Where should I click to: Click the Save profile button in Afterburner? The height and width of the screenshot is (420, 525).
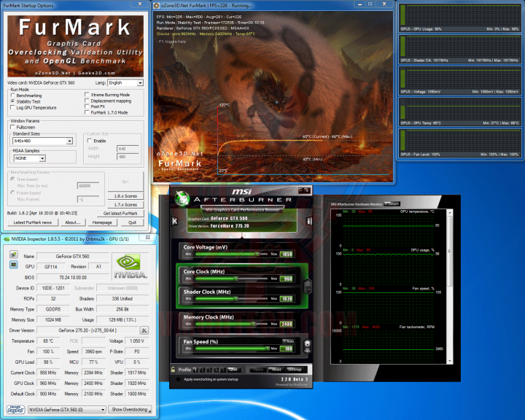click(234, 370)
